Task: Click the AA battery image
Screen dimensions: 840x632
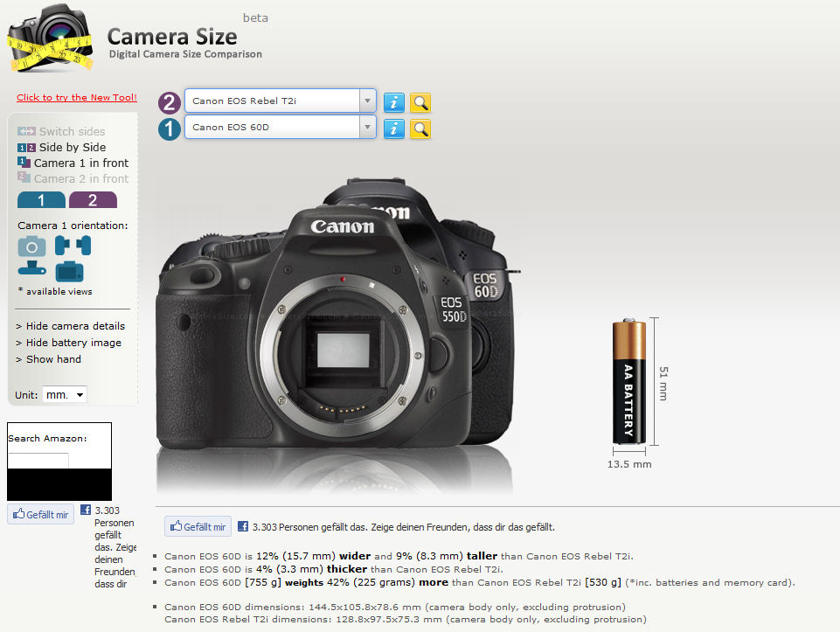Action: [629, 381]
